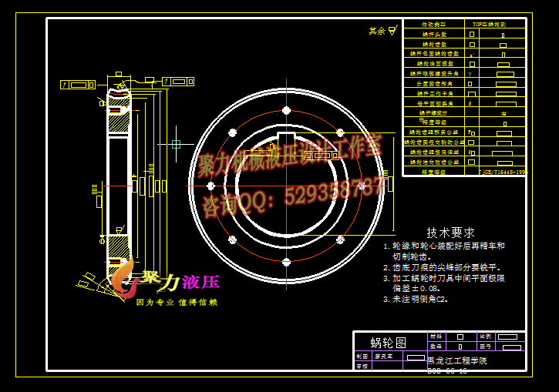Click the 比例 cell in title block
The image size is (559, 392).
tap(485, 337)
